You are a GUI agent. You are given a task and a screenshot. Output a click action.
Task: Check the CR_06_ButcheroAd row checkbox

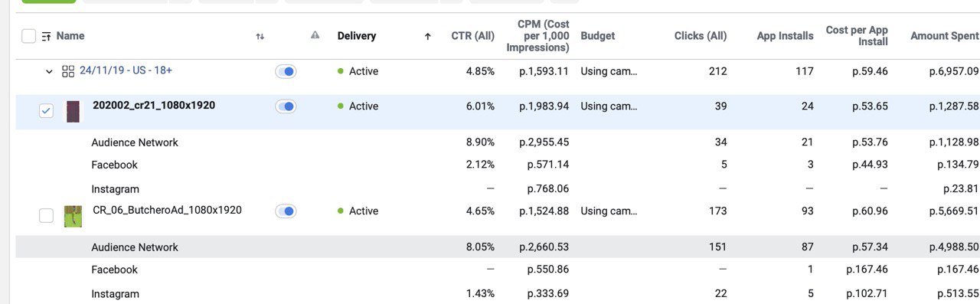pos(46,216)
